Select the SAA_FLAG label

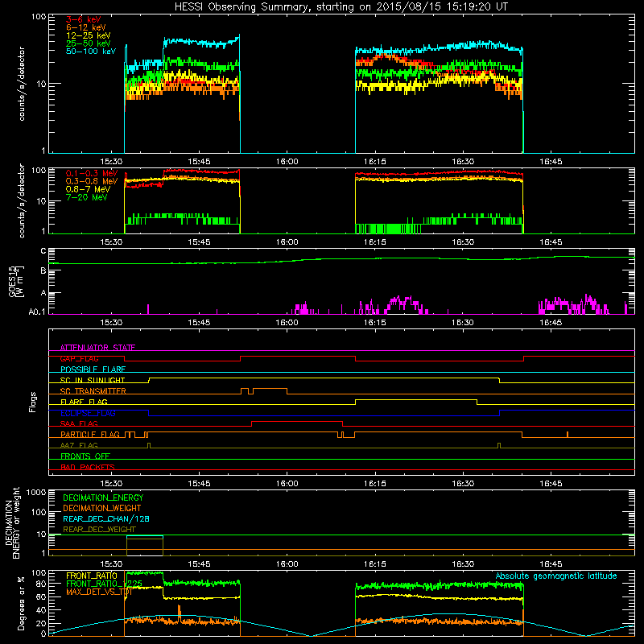click(x=79, y=423)
